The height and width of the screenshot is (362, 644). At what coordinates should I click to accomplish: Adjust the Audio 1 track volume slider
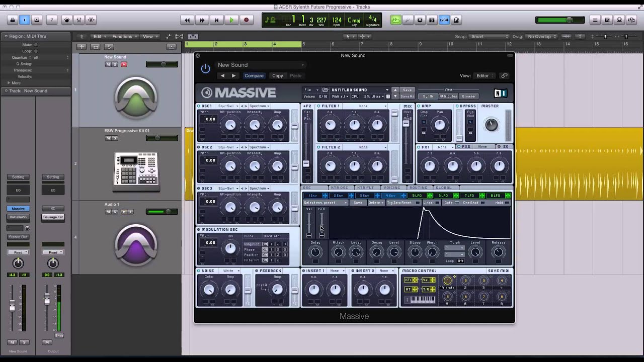click(162, 212)
